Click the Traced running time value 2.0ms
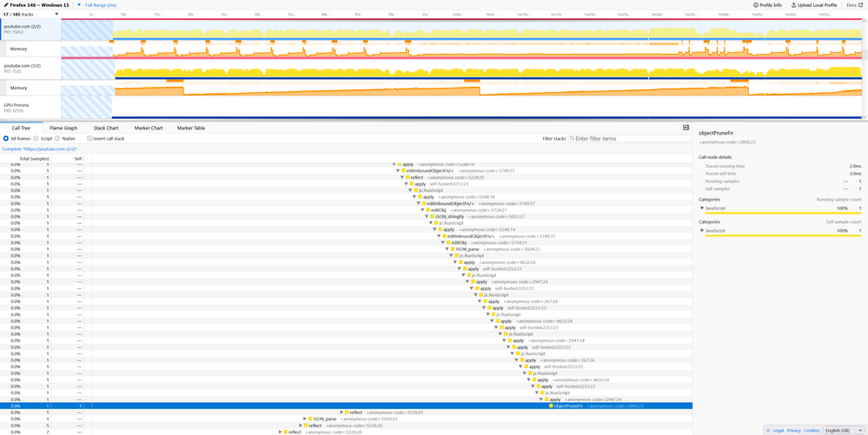 pos(855,166)
